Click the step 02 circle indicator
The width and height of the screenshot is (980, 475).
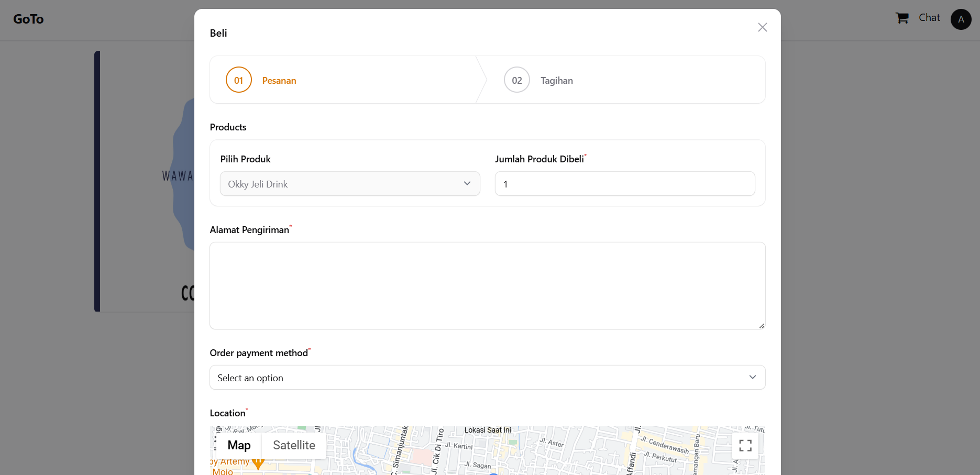coord(516,80)
